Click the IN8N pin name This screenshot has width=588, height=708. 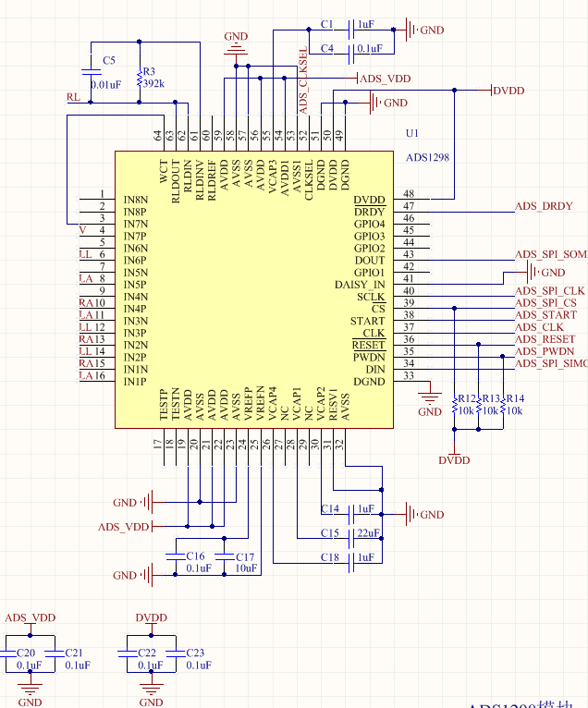(136, 200)
